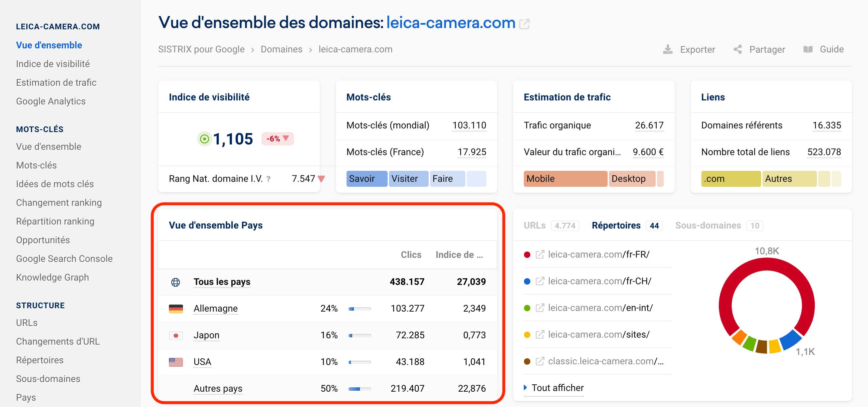Open external link icon for /en-int/ directory

click(540, 308)
